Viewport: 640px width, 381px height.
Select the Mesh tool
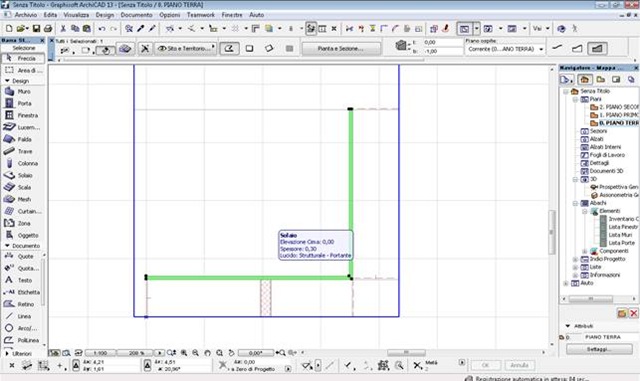point(23,199)
